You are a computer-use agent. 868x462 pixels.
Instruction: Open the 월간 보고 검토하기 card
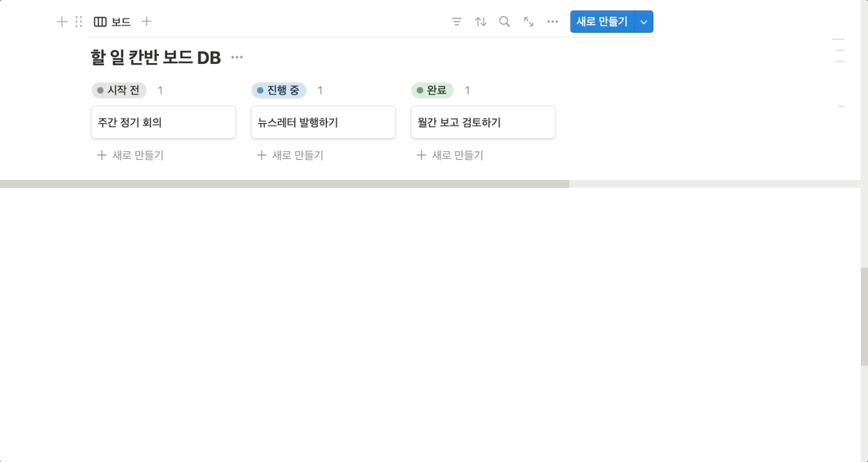pos(484,122)
